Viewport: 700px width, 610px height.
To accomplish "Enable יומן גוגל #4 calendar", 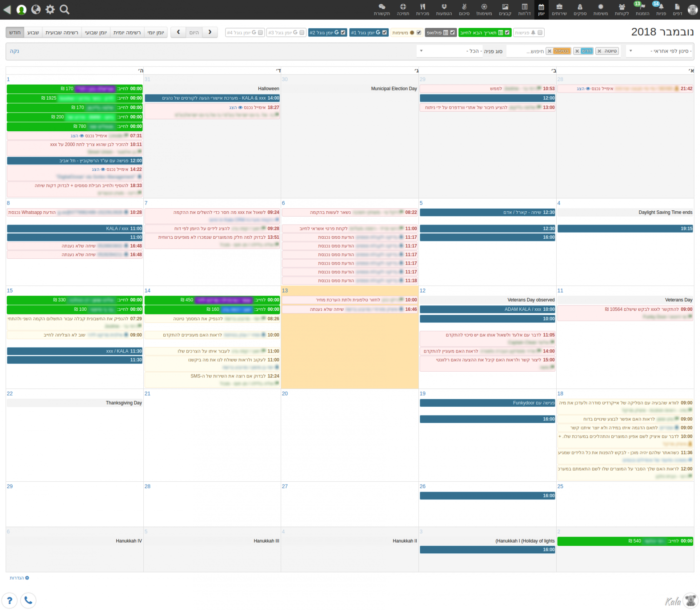I will (x=260, y=32).
